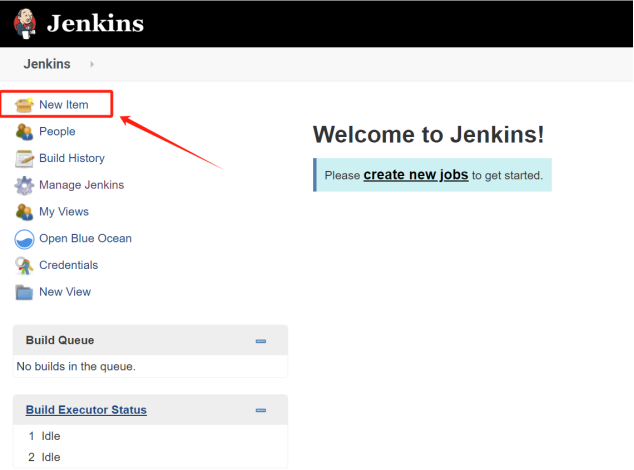634x470 pixels.
Task: Click the Jenkins title text in header
Action: [x=95, y=23]
